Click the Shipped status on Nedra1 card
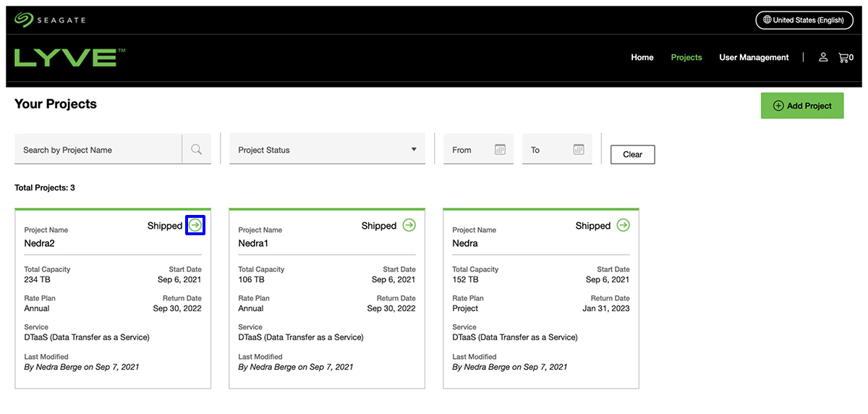868x414 pixels. click(x=379, y=226)
